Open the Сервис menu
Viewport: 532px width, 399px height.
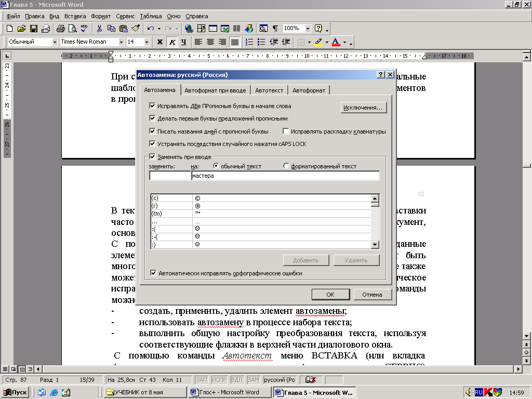coord(125,16)
